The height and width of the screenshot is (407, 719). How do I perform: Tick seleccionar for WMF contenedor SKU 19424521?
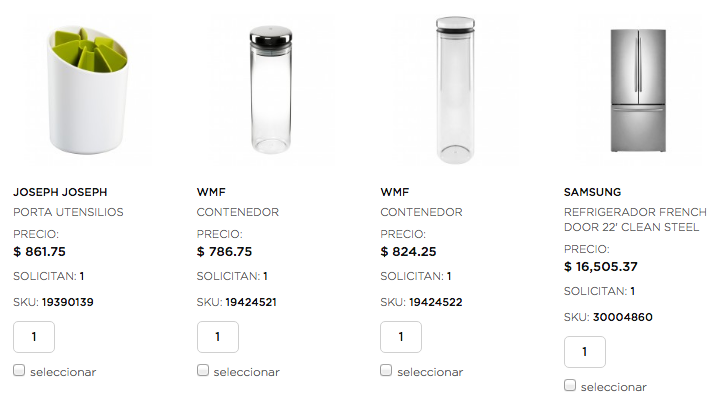click(203, 370)
